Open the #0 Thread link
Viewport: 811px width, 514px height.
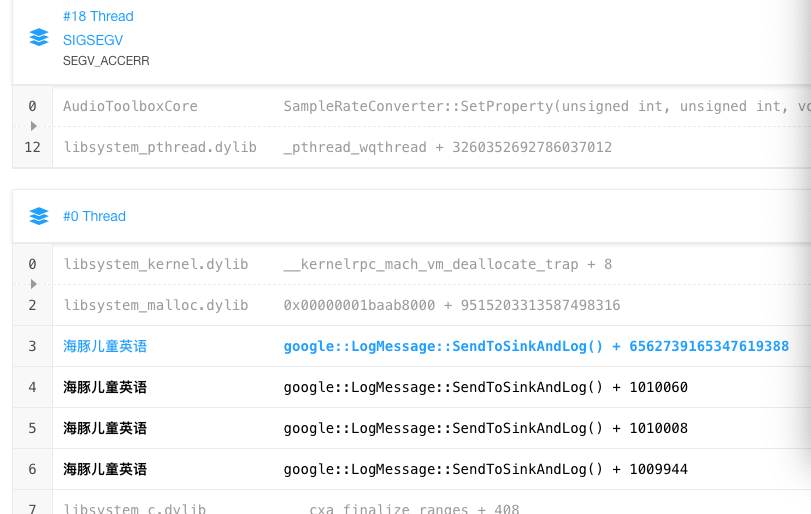point(95,216)
